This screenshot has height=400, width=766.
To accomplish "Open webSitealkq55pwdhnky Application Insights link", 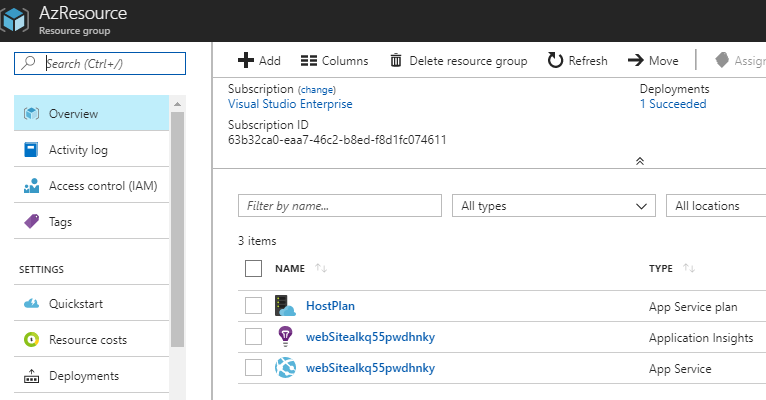I will pyautogui.click(x=370, y=337).
